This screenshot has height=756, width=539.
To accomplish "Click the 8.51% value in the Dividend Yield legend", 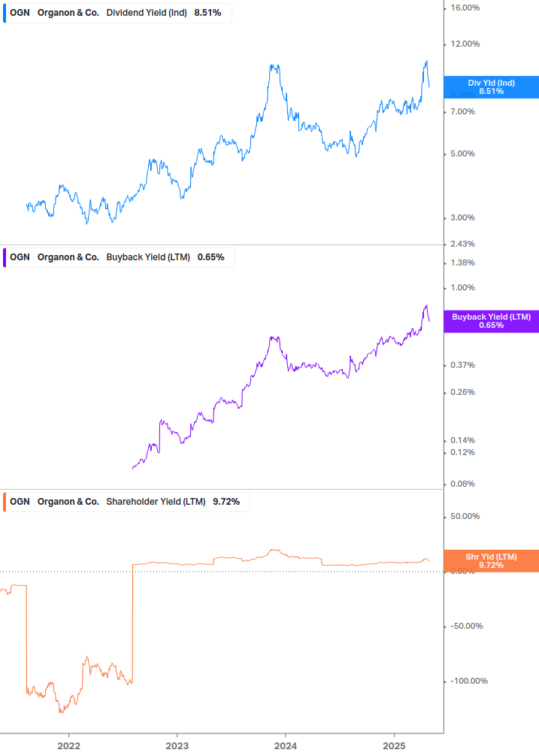I will [x=207, y=13].
